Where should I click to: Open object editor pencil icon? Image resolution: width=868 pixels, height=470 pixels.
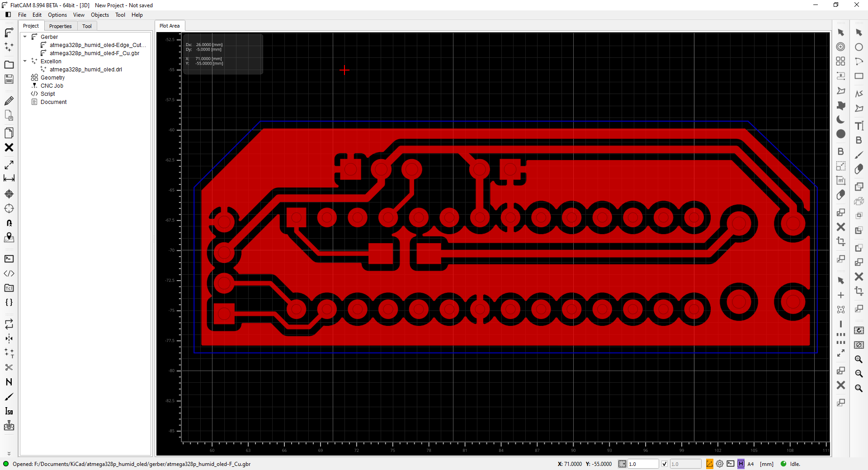(9, 100)
